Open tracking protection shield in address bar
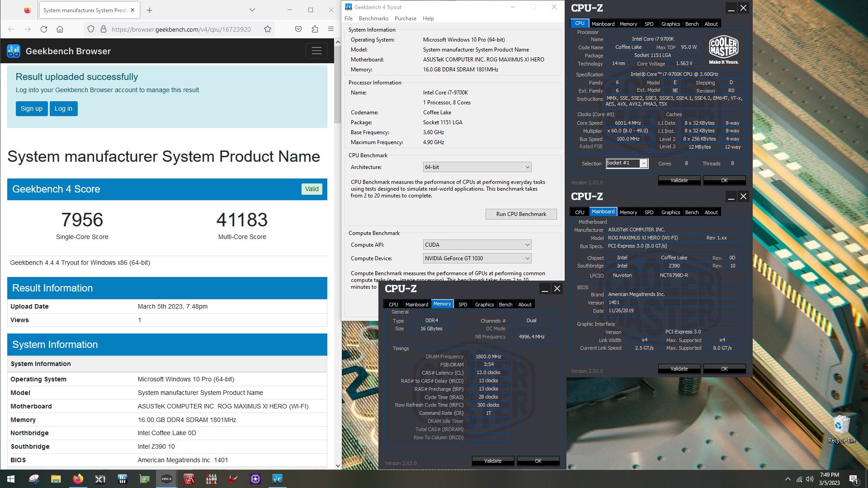868x488 pixels. tap(91, 29)
